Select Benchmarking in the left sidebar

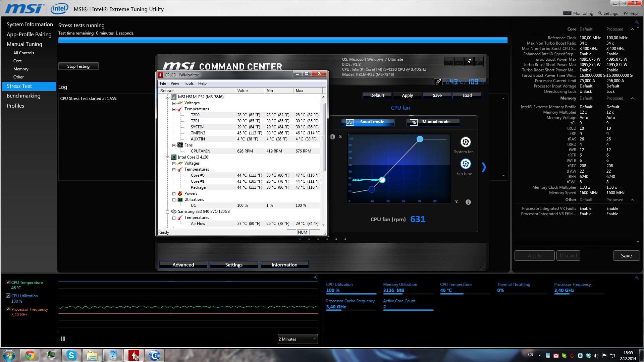pos(23,96)
